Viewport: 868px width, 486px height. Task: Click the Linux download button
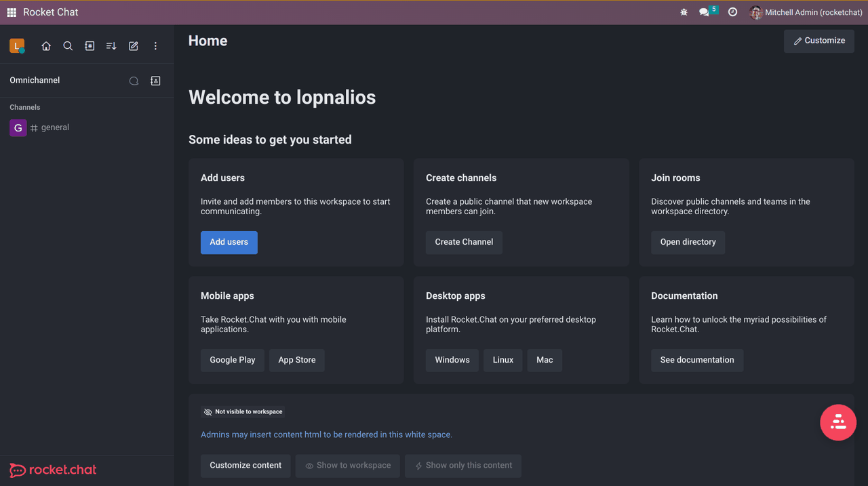click(x=503, y=360)
